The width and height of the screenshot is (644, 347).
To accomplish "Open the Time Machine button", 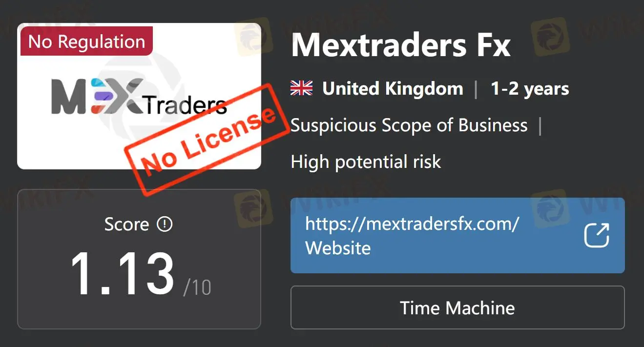I will 457,308.
